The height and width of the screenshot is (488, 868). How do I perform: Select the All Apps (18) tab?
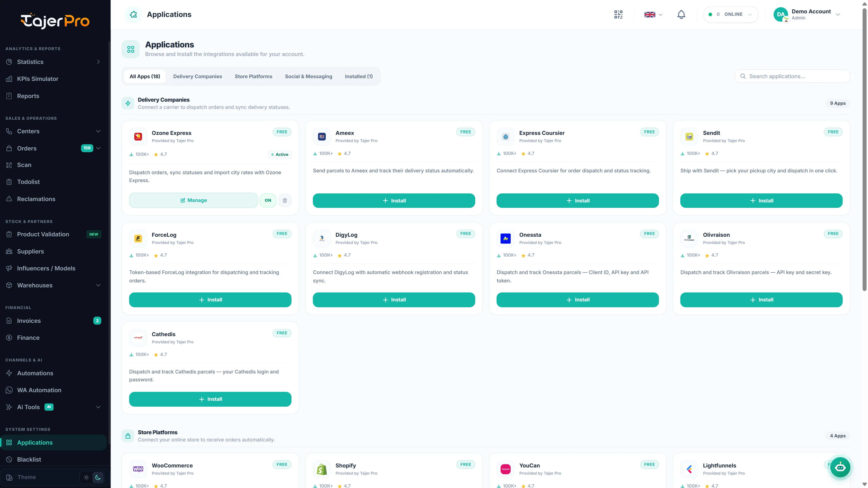coord(145,76)
